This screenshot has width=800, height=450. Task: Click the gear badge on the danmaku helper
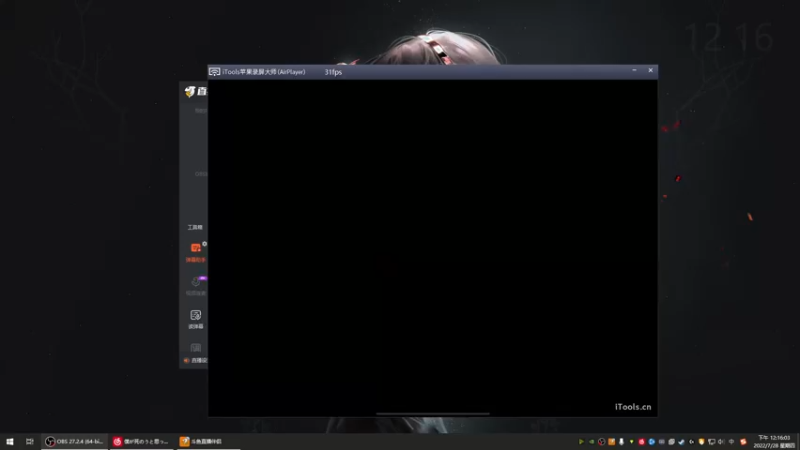pos(205,244)
